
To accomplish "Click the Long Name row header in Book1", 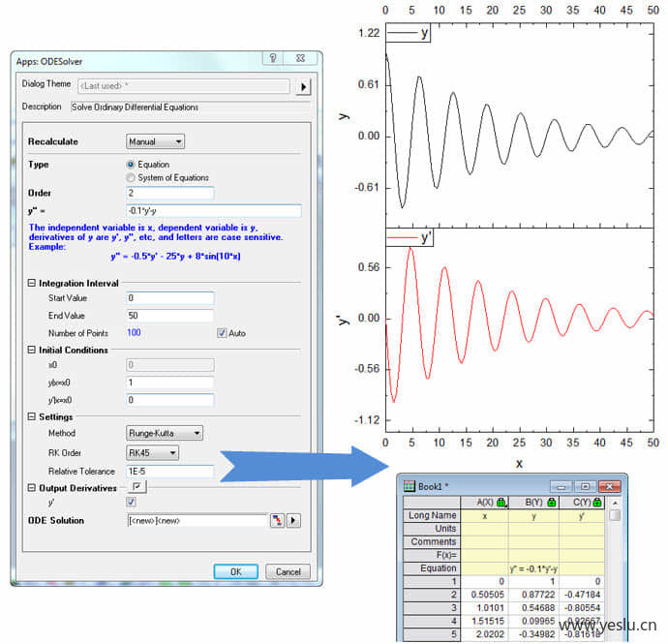I will [432, 515].
